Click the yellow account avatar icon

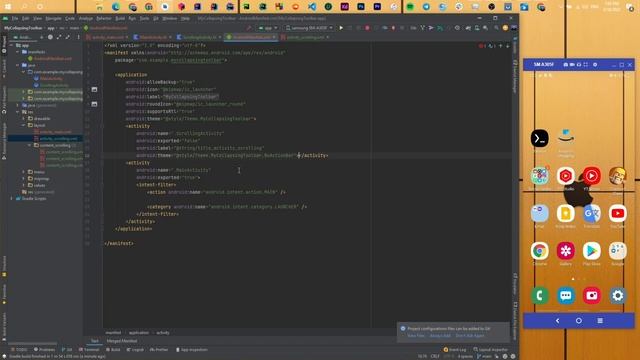pyautogui.click(x=505, y=28)
